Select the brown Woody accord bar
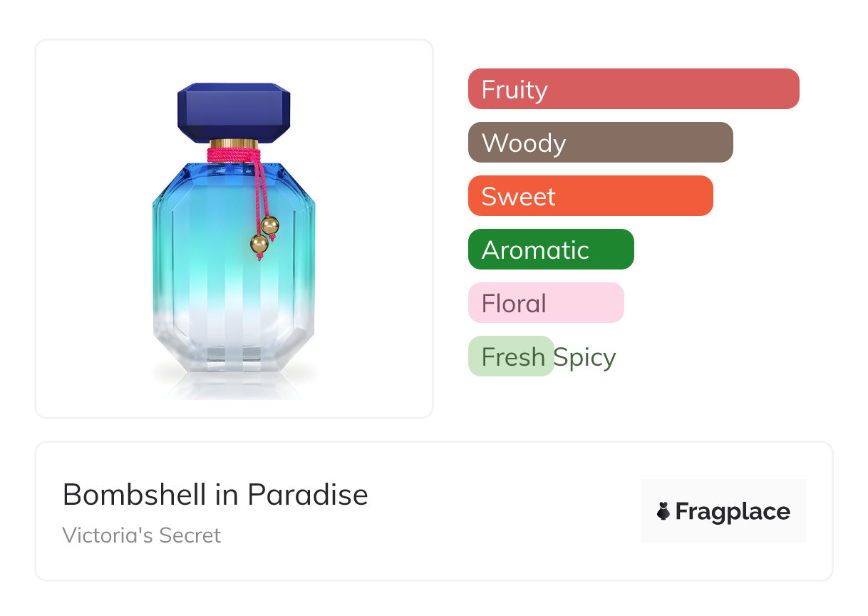Viewport: 868px width, 616px height. 600,143
